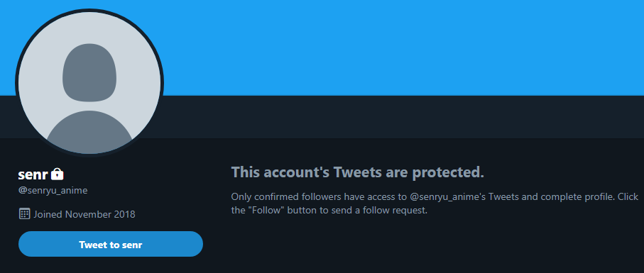
Task: Select the "senr" display name
Action: click(x=33, y=175)
